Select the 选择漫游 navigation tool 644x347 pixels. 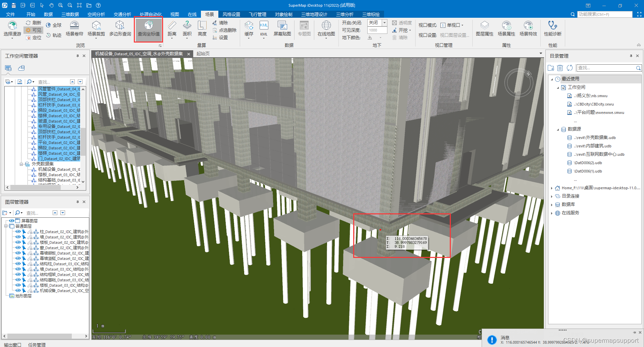pos(12,29)
